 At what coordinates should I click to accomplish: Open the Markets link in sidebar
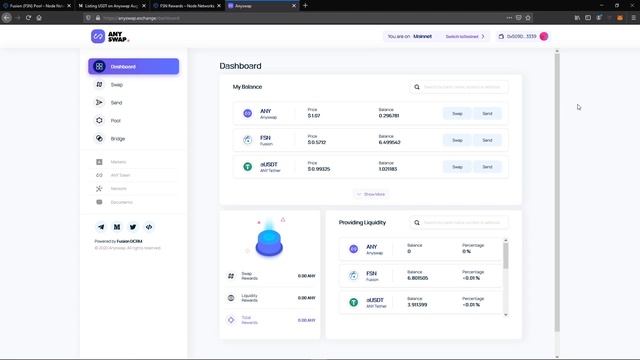[x=118, y=162]
